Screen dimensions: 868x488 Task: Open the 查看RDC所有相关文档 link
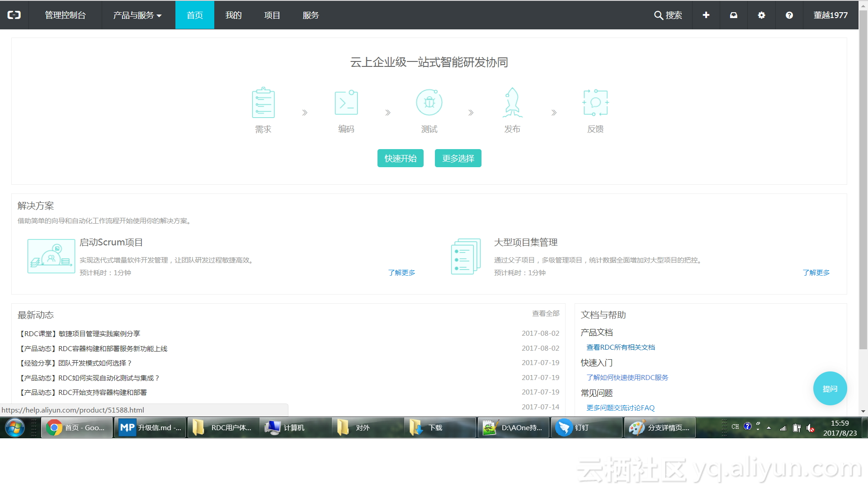[x=621, y=347]
